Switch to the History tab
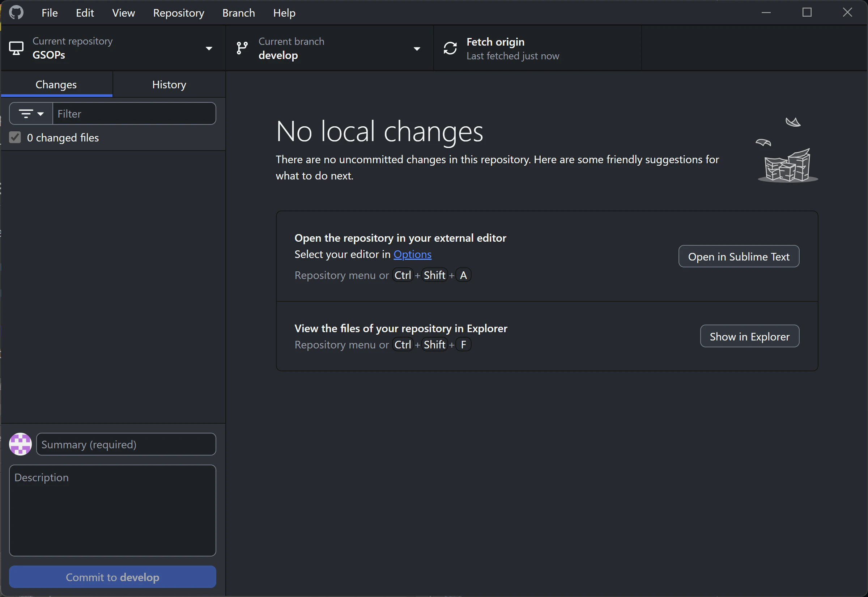The width and height of the screenshot is (868, 597). pyautogui.click(x=169, y=85)
